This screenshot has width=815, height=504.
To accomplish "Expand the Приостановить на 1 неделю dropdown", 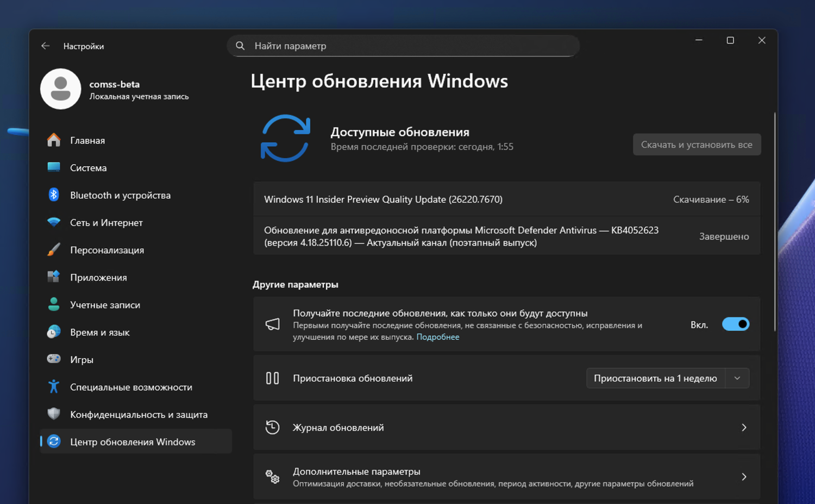I will (x=737, y=378).
